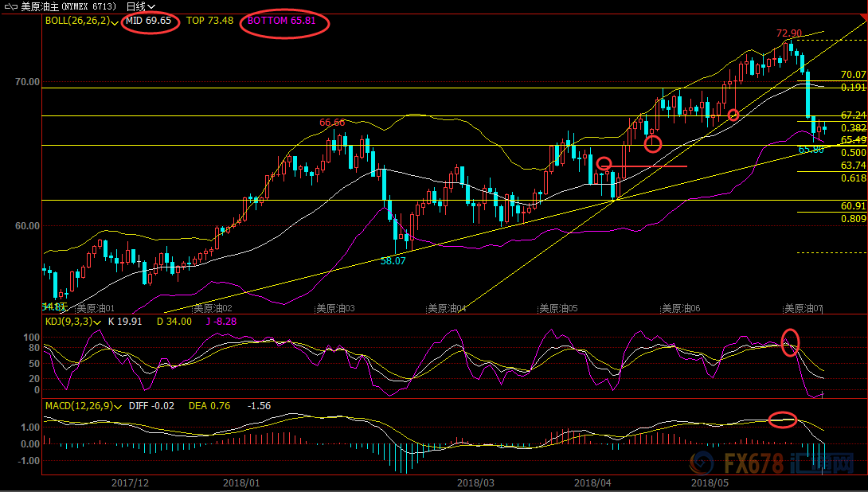Click the DEA 0.76 reading
The width and height of the screenshot is (868, 492).
click(x=209, y=406)
